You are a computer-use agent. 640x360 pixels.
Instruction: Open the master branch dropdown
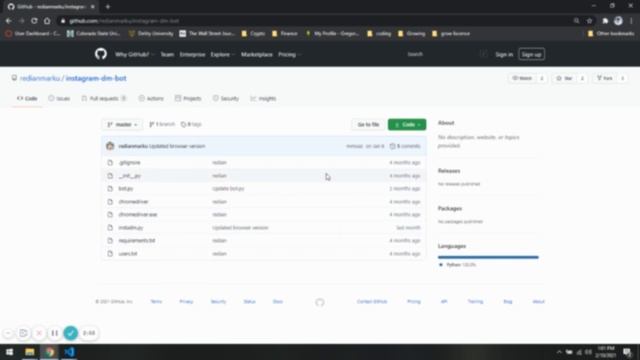click(x=122, y=124)
